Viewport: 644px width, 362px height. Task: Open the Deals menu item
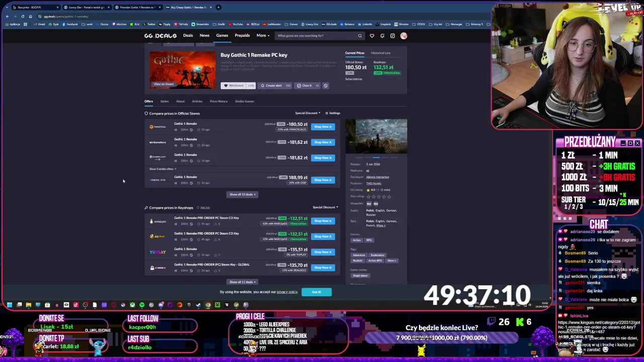[188, 36]
